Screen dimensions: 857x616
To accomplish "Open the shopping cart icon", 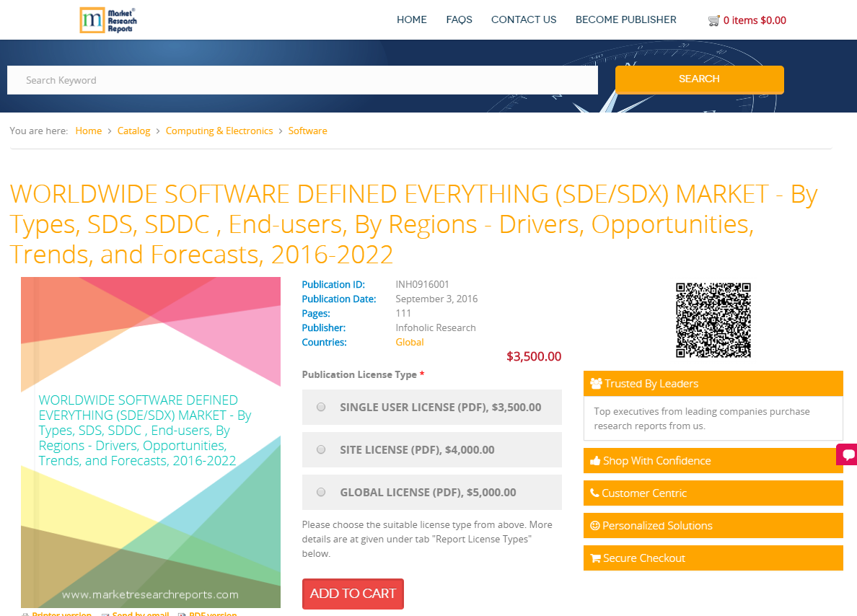I will pyautogui.click(x=713, y=21).
